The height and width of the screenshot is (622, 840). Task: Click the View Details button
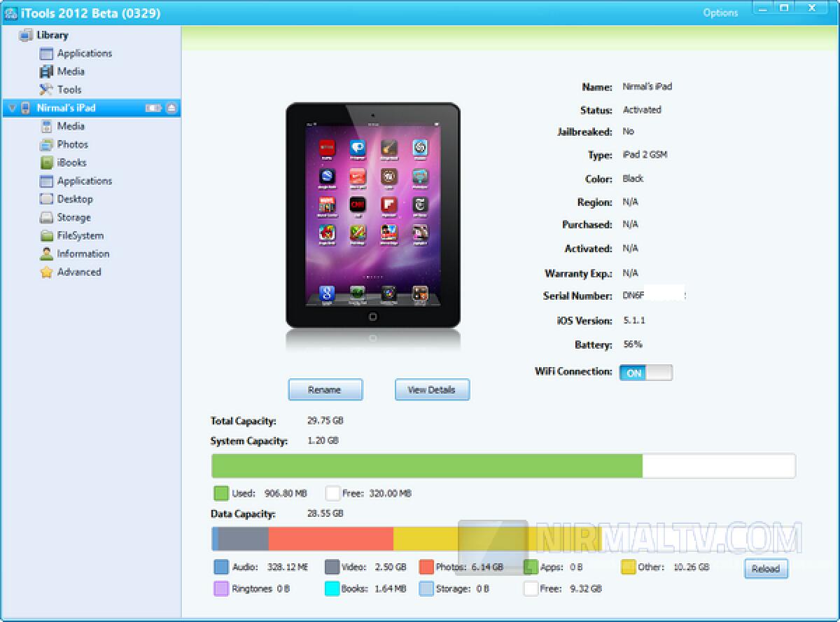pyautogui.click(x=432, y=389)
